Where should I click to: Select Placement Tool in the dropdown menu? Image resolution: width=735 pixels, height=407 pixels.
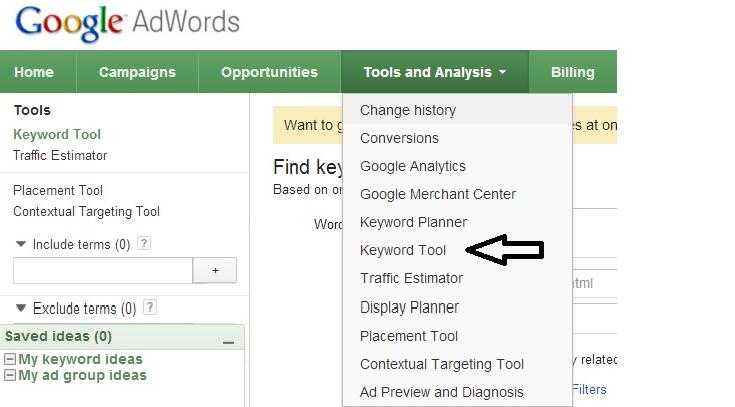(458, 336)
